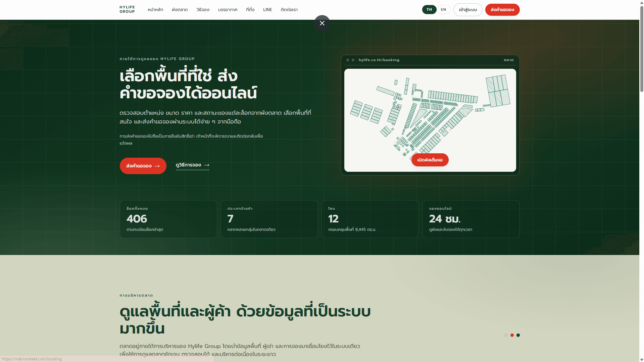Select the dark green carousel dot
644x362 pixels.
coord(518,335)
